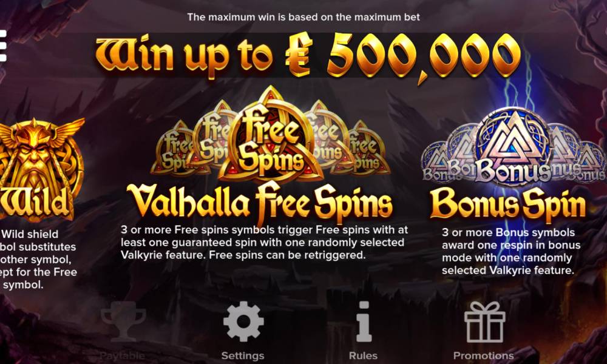Click the maximum win disclaimer text
Image resolution: width=607 pixels, height=364 pixels.
coord(303,17)
